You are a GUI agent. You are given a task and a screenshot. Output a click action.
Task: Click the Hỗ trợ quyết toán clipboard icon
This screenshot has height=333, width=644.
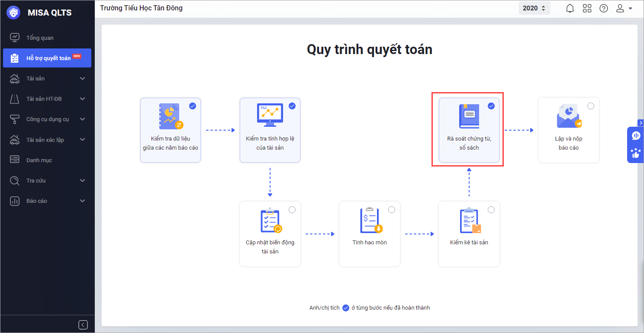coord(15,58)
